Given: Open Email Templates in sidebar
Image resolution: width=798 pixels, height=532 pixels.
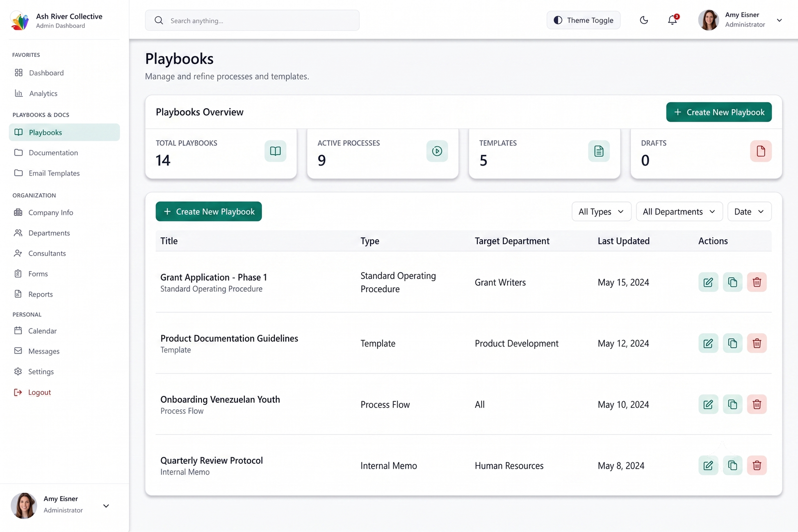Looking at the screenshot, I should coord(64,173).
